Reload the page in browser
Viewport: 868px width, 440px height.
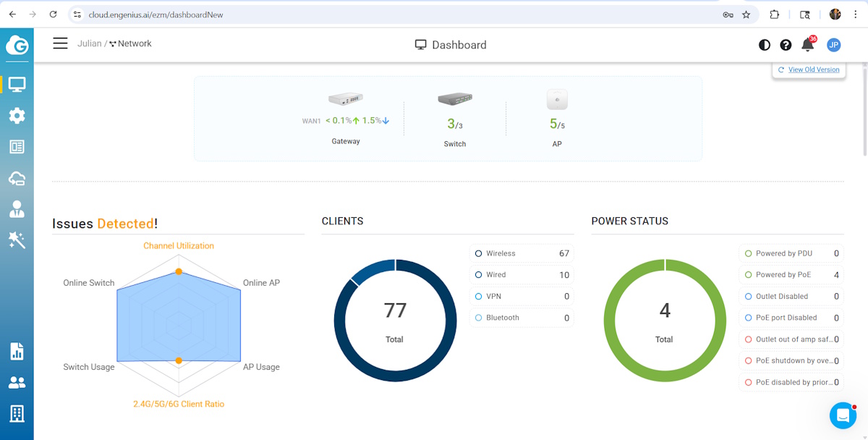pos(54,14)
